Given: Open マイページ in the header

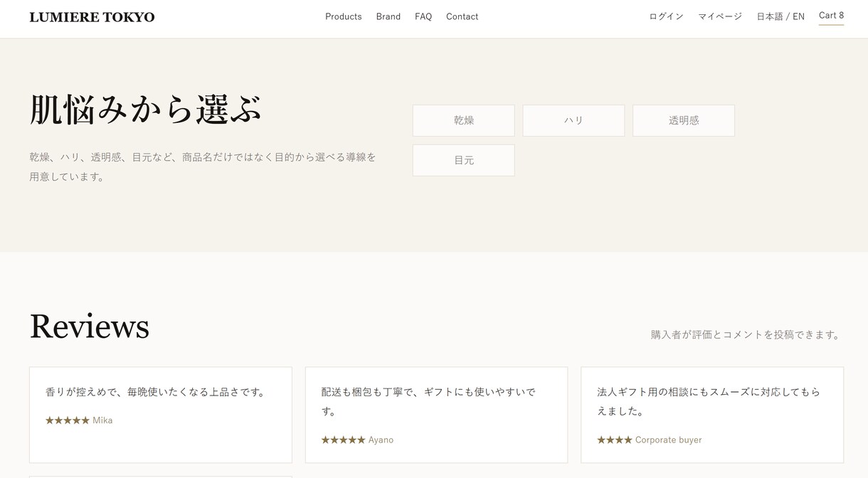Looking at the screenshot, I should 720,16.
